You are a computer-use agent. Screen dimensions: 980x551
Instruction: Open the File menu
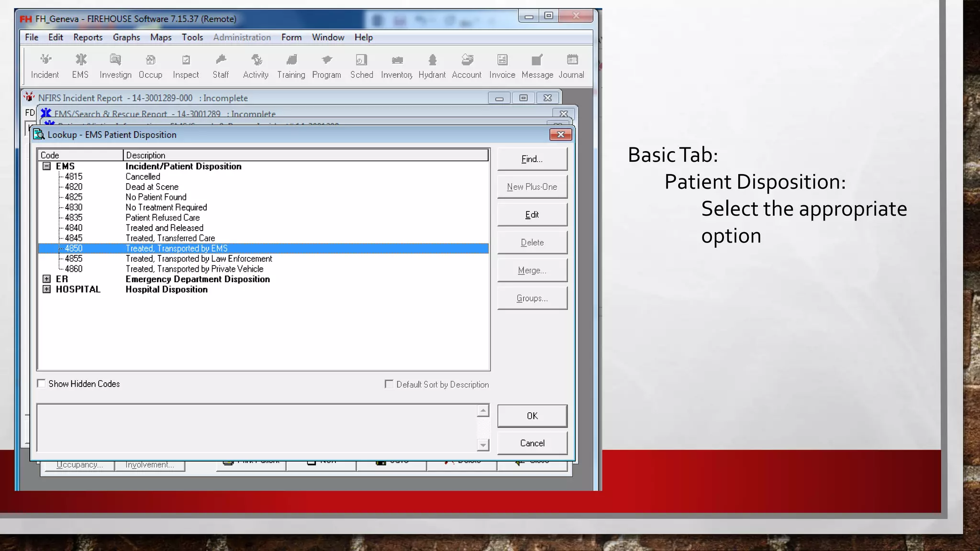click(x=32, y=37)
